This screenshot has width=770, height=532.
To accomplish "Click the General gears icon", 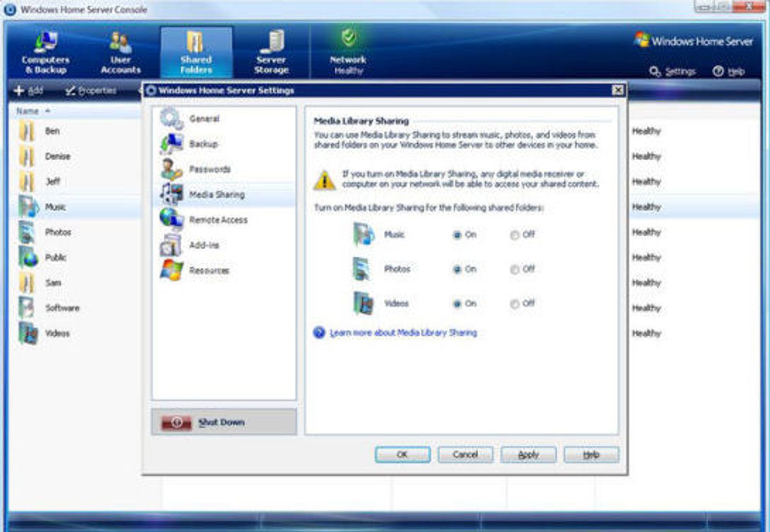I will (171, 118).
